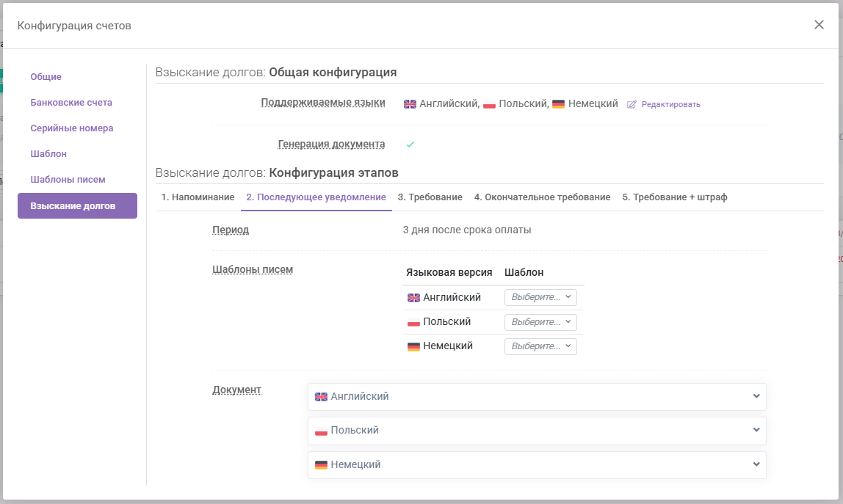The width and height of the screenshot is (843, 504).
Task: Open the Шаблоны писем section
Action: pyautogui.click(x=68, y=180)
